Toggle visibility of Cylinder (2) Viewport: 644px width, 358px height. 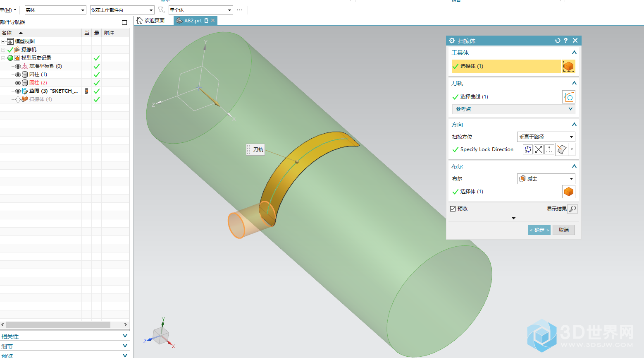(18, 83)
